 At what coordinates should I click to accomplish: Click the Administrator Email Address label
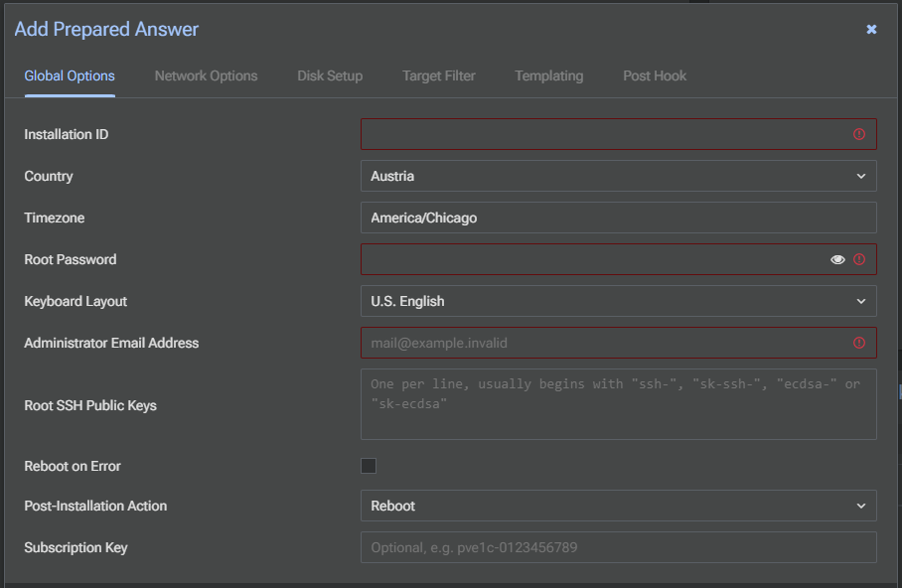click(111, 343)
